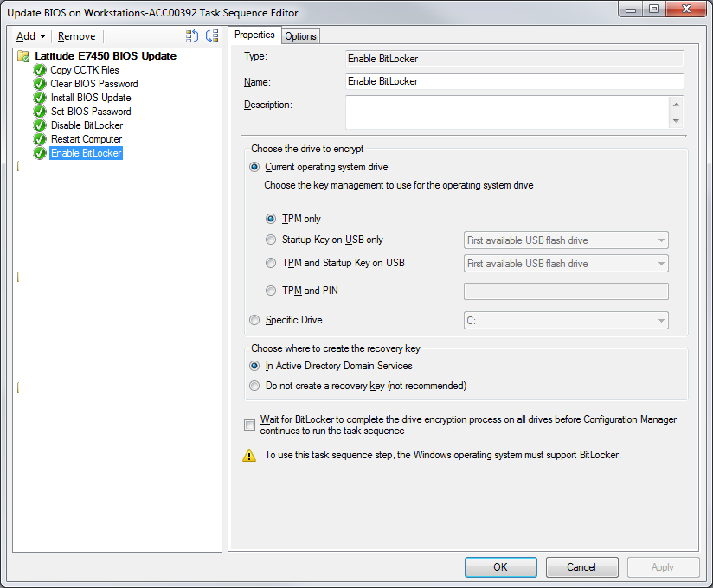The width and height of the screenshot is (713, 588).
Task: Switch to the Properties tab
Action: [x=254, y=35]
